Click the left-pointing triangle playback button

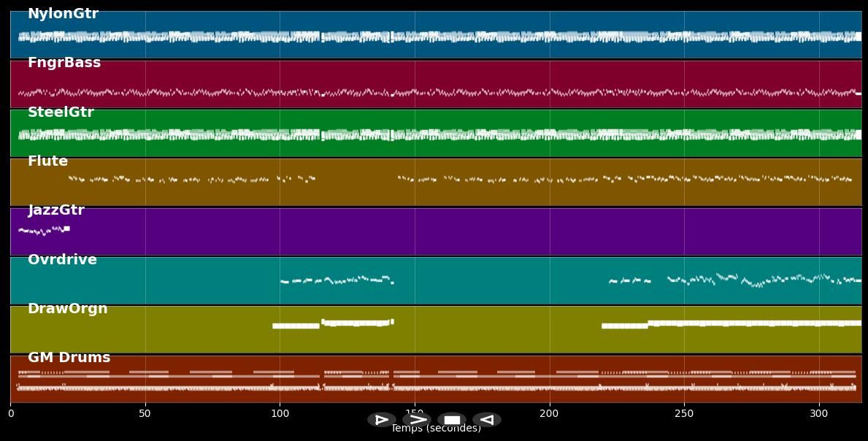[x=487, y=420]
